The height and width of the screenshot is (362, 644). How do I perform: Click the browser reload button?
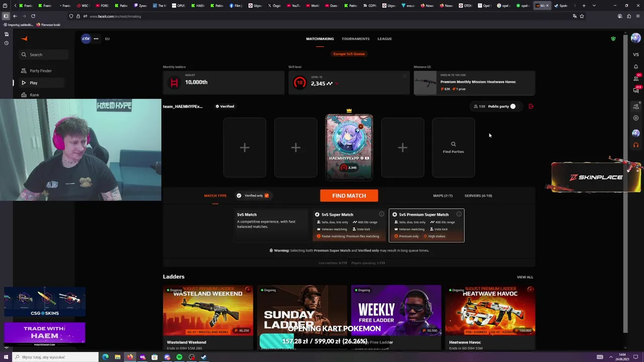tap(33, 16)
